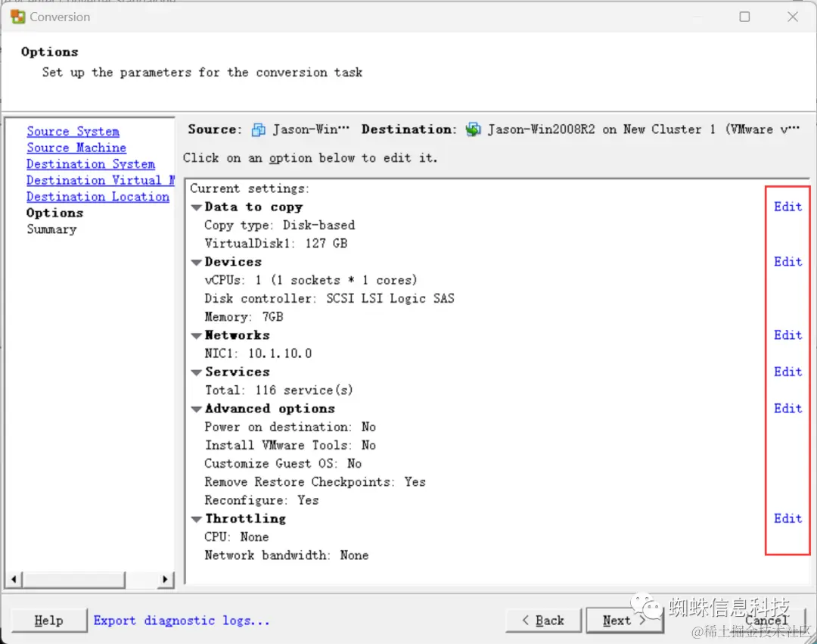Export diagnostic logs
Viewport: 817px width, 644px height.
pyautogui.click(x=182, y=621)
